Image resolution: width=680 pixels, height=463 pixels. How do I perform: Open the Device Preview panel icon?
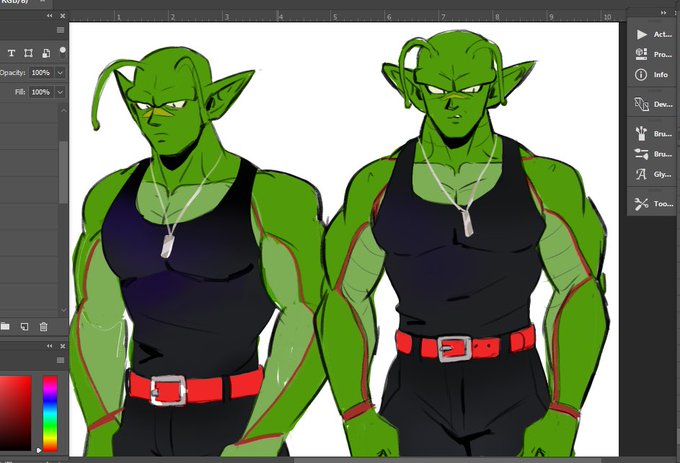coord(641,104)
